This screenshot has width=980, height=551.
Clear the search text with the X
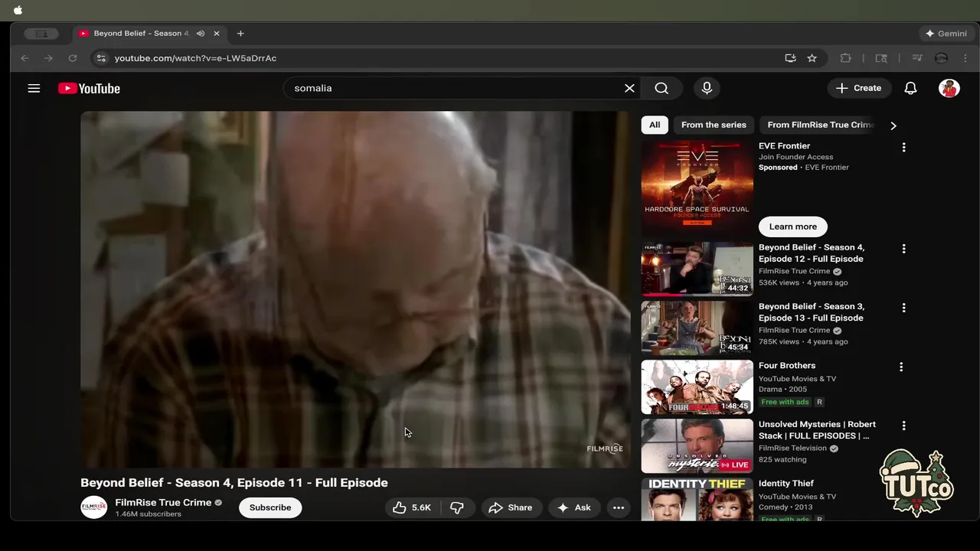629,88
